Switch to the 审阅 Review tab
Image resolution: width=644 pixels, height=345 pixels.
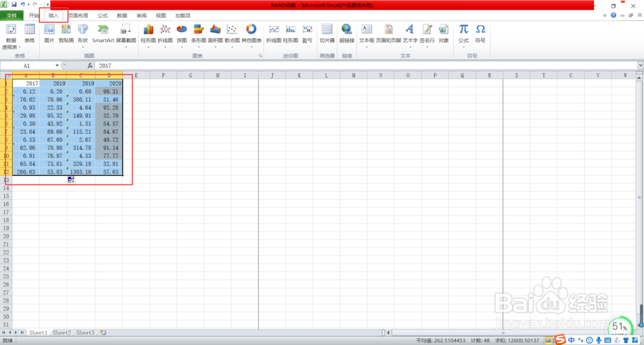141,15
